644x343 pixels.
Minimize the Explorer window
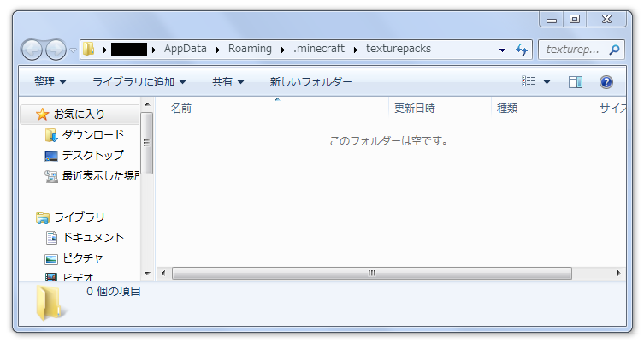(551, 20)
